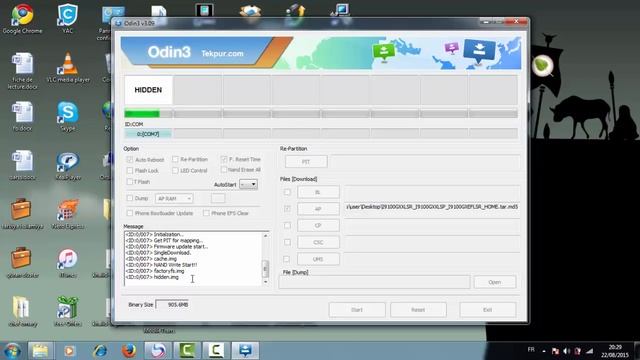The height and width of the screenshot is (360, 640).
Task: Enable the Dump checkbox
Action: coord(130,198)
